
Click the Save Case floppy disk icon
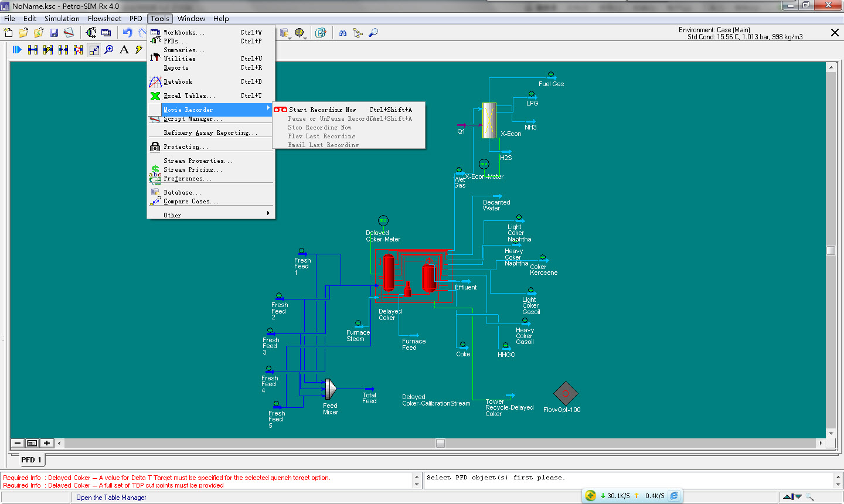tap(54, 33)
